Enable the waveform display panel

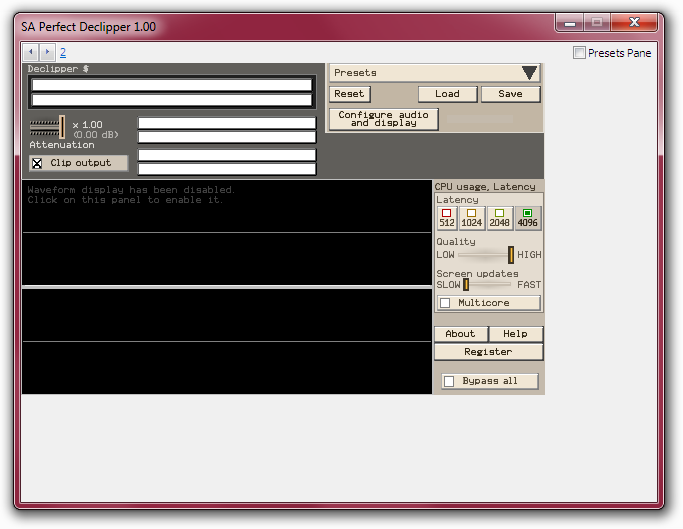pyautogui.click(x=227, y=286)
